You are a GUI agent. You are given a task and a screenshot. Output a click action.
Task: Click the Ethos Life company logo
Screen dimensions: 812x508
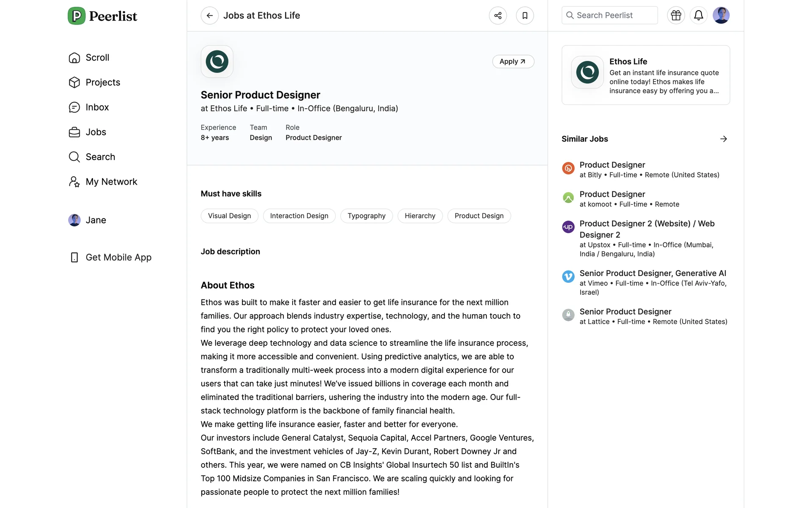tap(217, 61)
